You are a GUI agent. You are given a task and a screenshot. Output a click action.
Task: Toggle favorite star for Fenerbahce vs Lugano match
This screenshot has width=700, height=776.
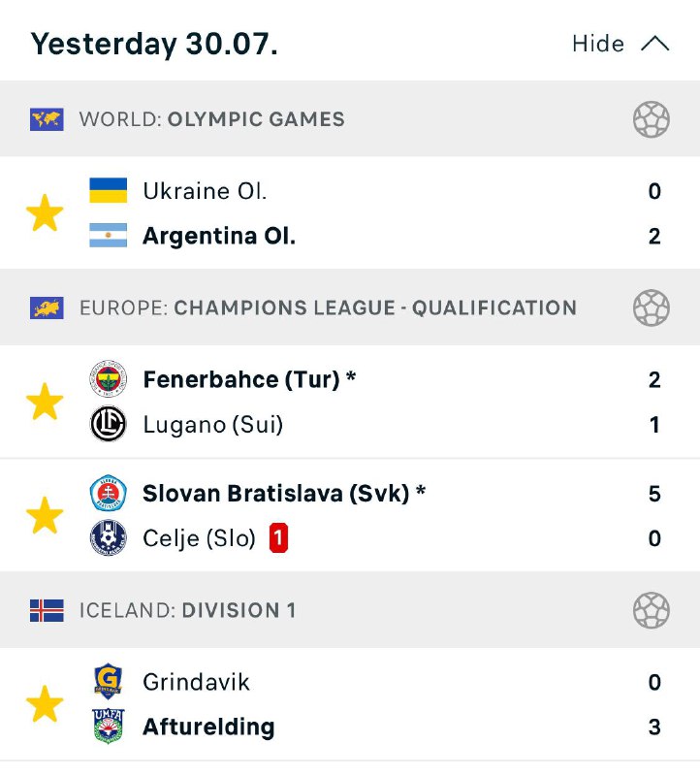[45, 402]
